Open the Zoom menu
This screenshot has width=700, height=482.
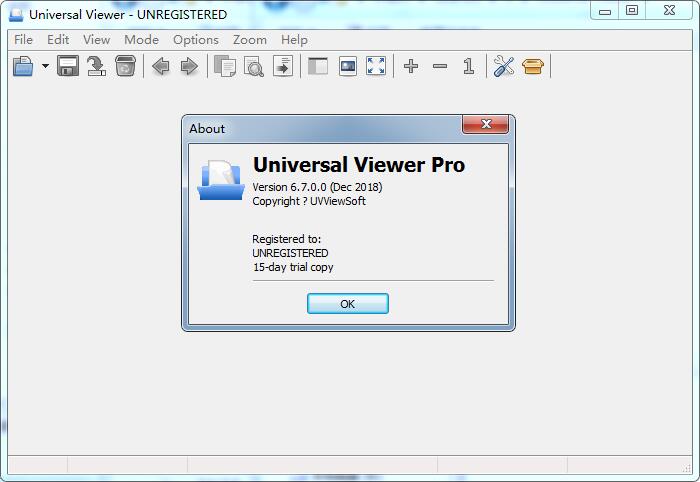(250, 40)
